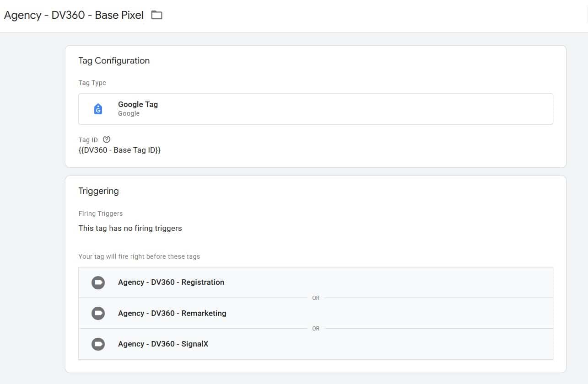Click the Firing Triggers label
Image resolution: width=588 pixels, height=384 pixels.
[x=101, y=213]
